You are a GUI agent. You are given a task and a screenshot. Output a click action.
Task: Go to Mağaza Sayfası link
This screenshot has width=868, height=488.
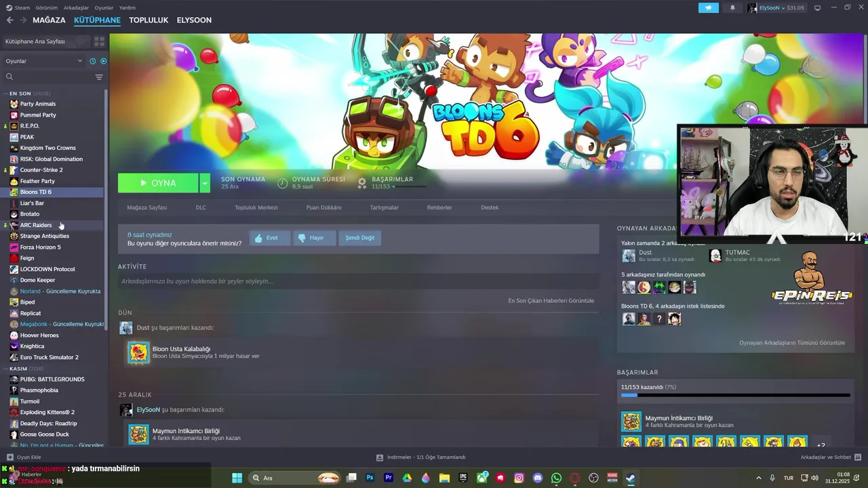tap(147, 207)
